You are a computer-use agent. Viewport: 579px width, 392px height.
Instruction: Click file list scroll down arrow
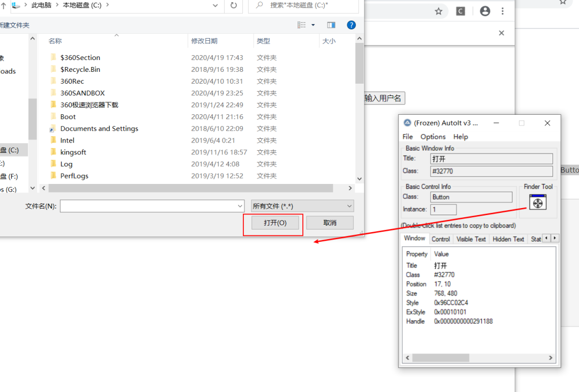pos(360,179)
